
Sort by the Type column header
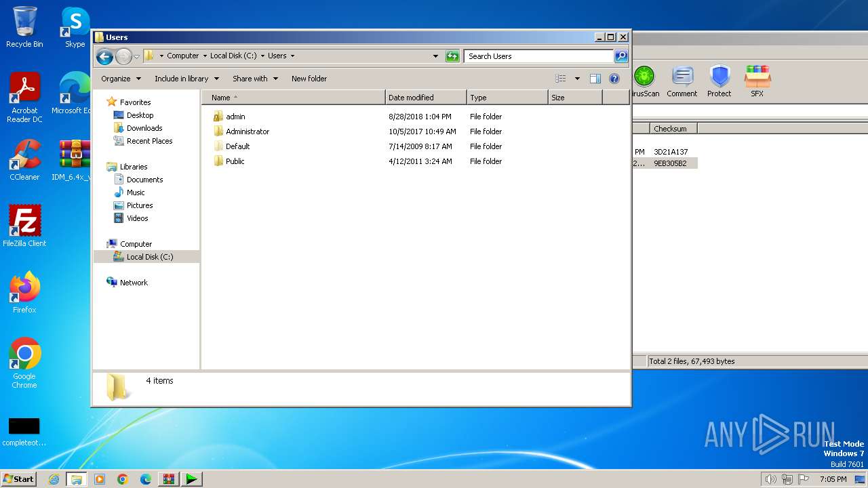[x=507, y=98]
